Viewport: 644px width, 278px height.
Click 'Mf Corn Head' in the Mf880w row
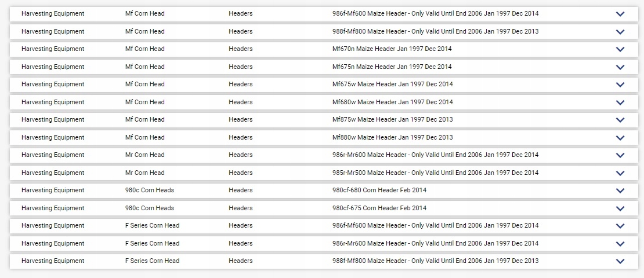144,137
